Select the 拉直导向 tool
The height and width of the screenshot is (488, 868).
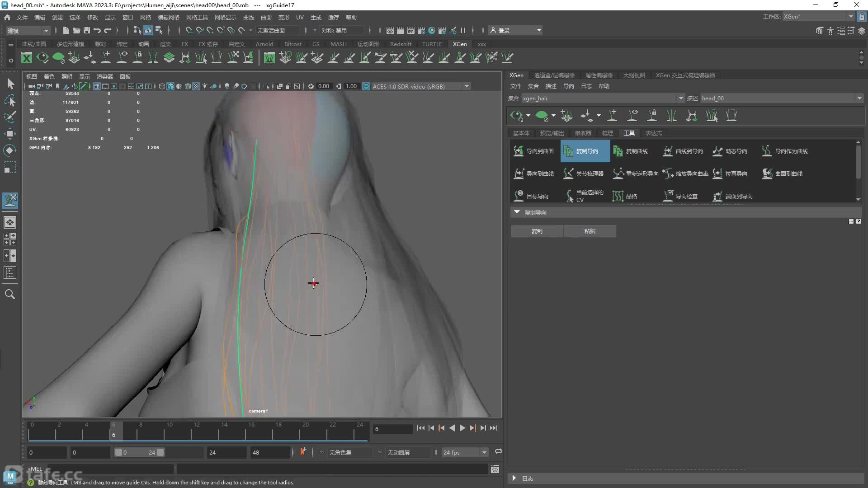coord(730,174)
